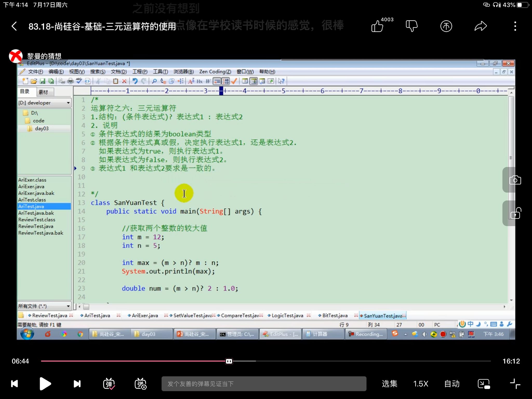
Task: Open 所有文件 (*.*) filter dropdown
Action: 44,306
